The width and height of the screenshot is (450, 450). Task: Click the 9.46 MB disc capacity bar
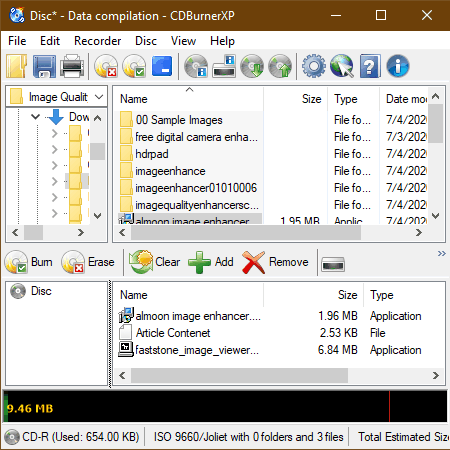(x=225, y=407)
